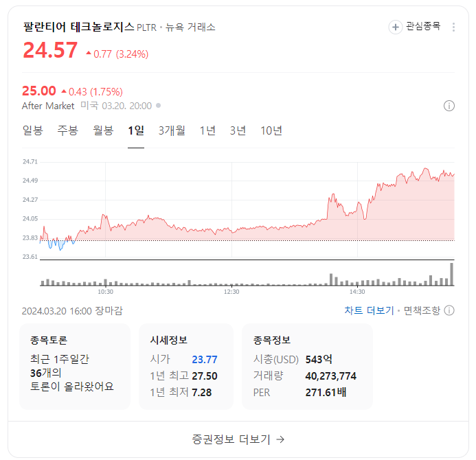The height and width of the screenshot is (460, 476).
Task: Click the 관심종목 button label
Action: tap(423, 26)
